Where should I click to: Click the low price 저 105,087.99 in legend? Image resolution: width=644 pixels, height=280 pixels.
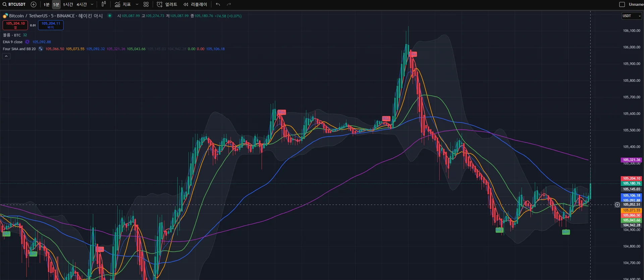tap(177, 16)
